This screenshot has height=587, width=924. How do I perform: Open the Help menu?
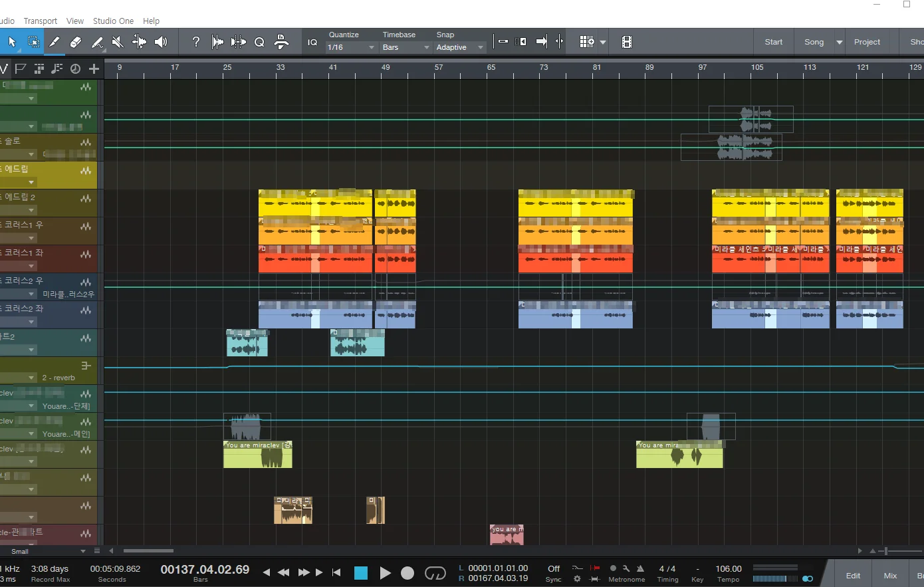152,21
